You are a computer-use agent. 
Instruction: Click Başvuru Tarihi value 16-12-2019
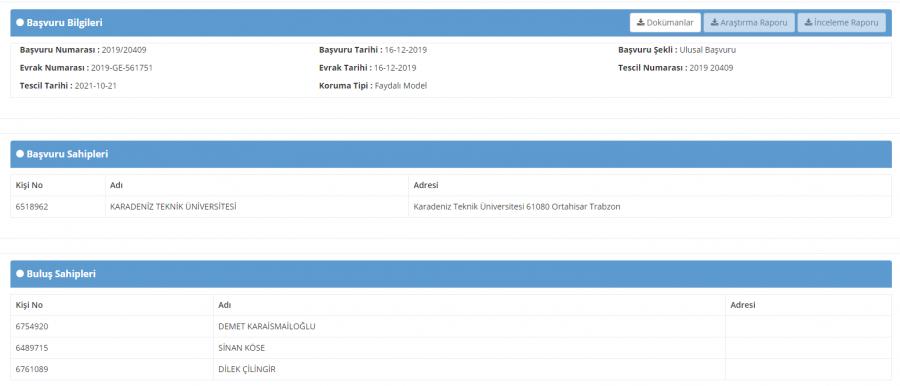tap(405, 50)
